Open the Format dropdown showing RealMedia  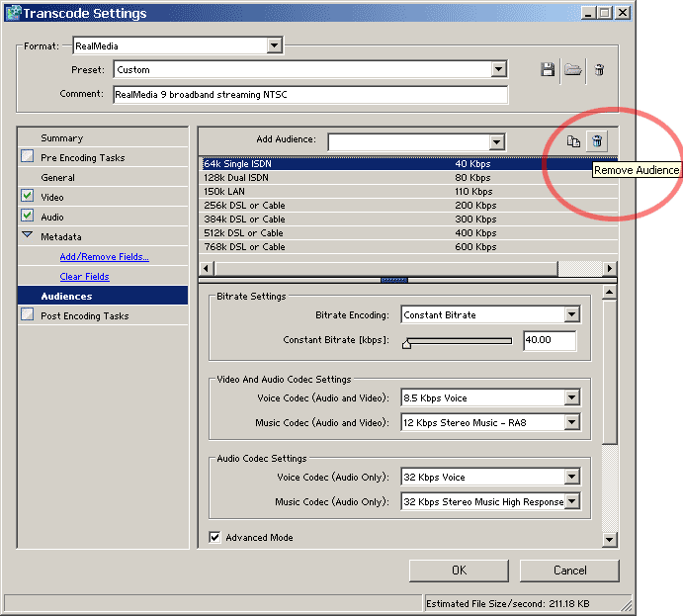(x=274, y=45)
